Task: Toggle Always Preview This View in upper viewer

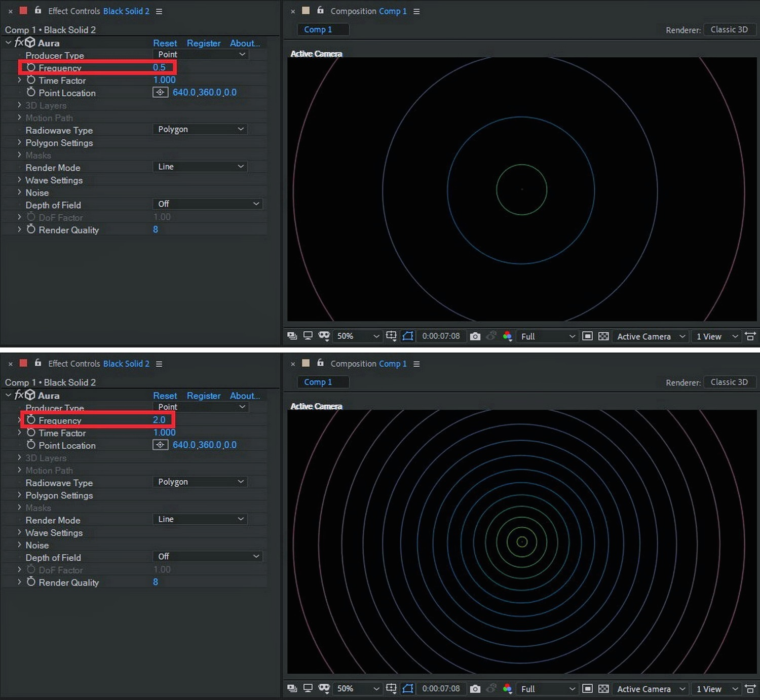Action: pos(292,336)
